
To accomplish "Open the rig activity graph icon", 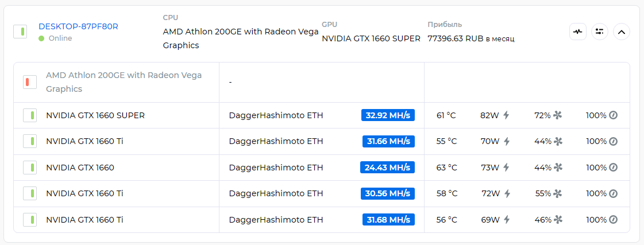I will pyautogui.click(x=578, y=32).
